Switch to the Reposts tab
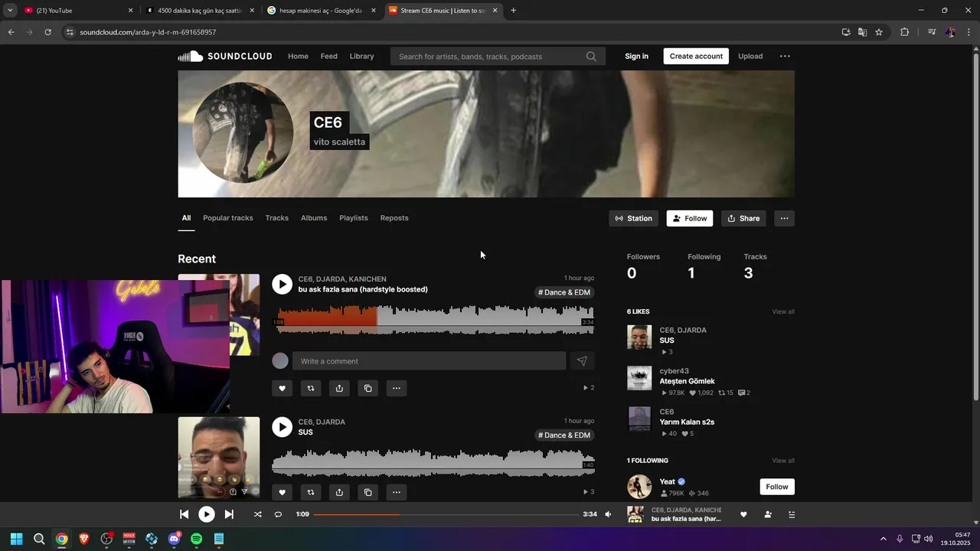 [394, 218]
